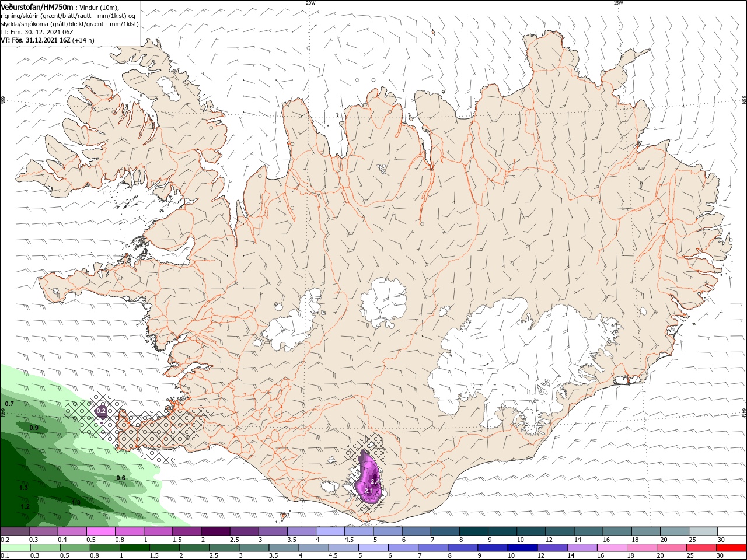The height and width of the screenshot is (560, 747).
Task: Click the 2.1 value in purple snow area
Action: [369, 491]
